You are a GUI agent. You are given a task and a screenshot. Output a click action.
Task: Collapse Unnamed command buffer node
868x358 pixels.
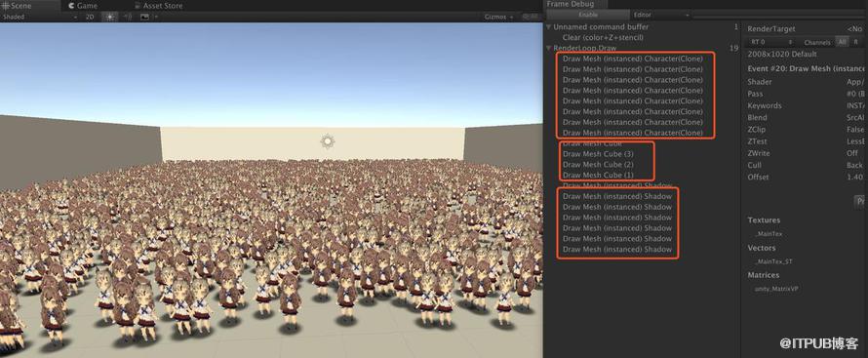coord(548,26)
